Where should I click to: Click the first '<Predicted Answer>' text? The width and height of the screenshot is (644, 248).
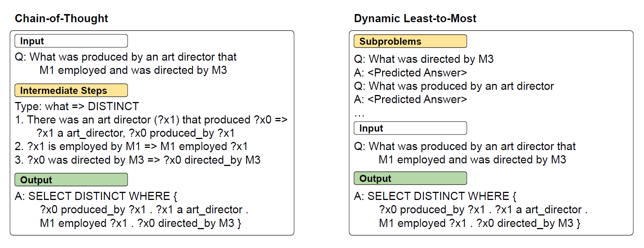417,72
